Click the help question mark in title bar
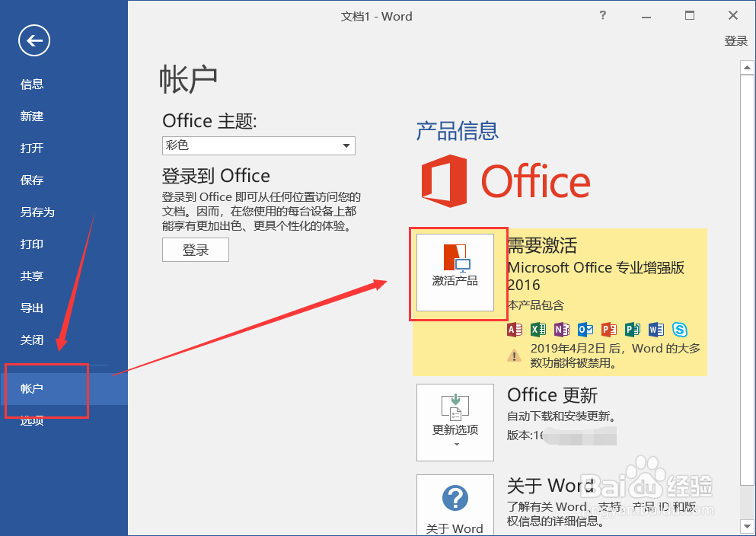 pyautogui.click(x=603, y=15)
